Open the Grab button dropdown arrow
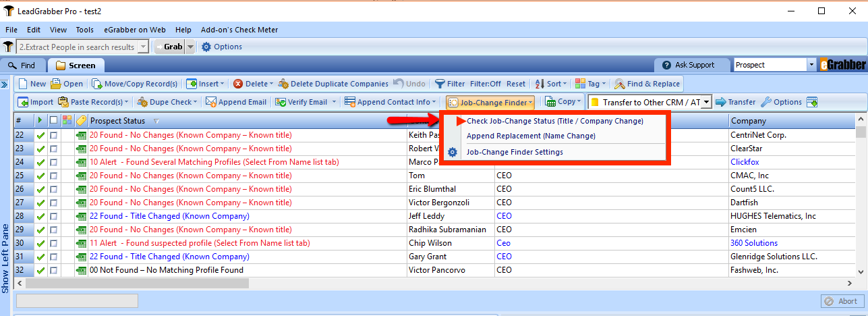868x316 pixels. [190, 47]
